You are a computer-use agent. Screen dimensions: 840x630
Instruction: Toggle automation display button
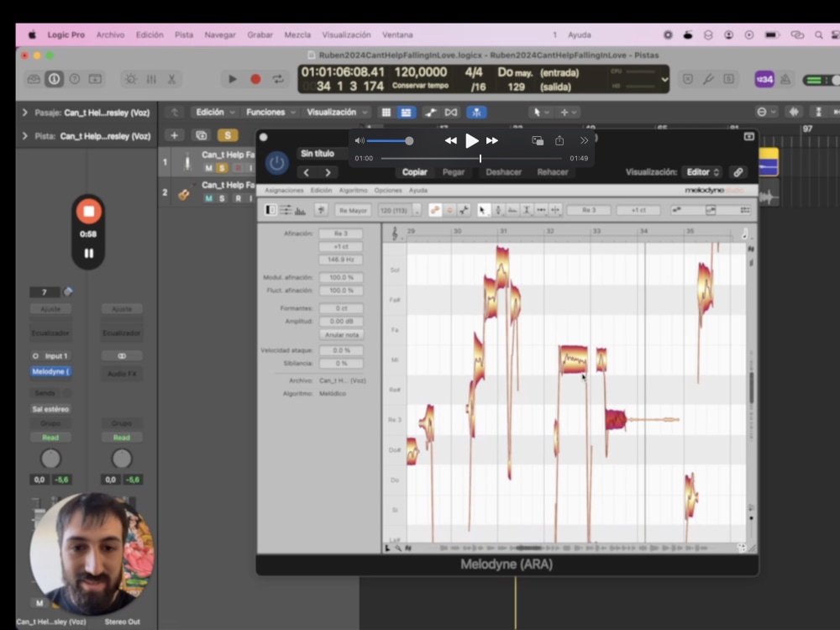[x=430, y=112]
